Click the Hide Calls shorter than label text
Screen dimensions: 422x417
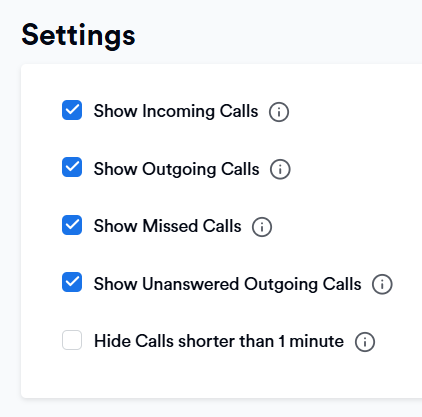(219, 341)
